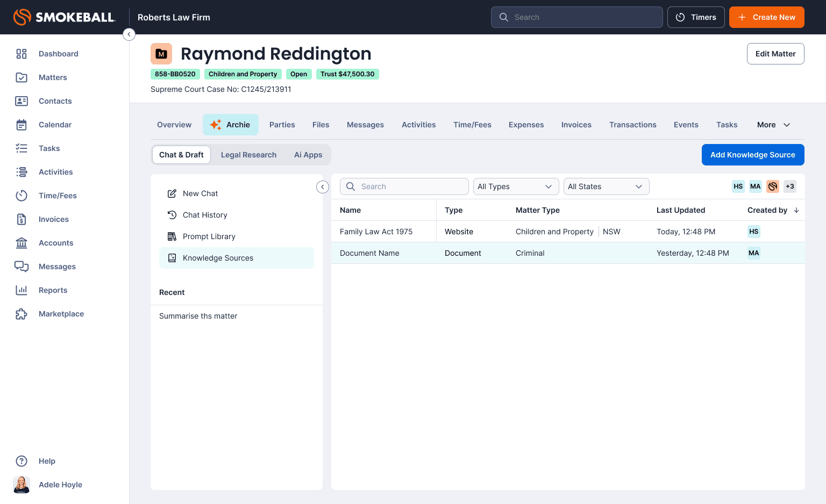Open the All Types dropdown
Viewport: 826px width, 504px height.
tap(516, 186)
